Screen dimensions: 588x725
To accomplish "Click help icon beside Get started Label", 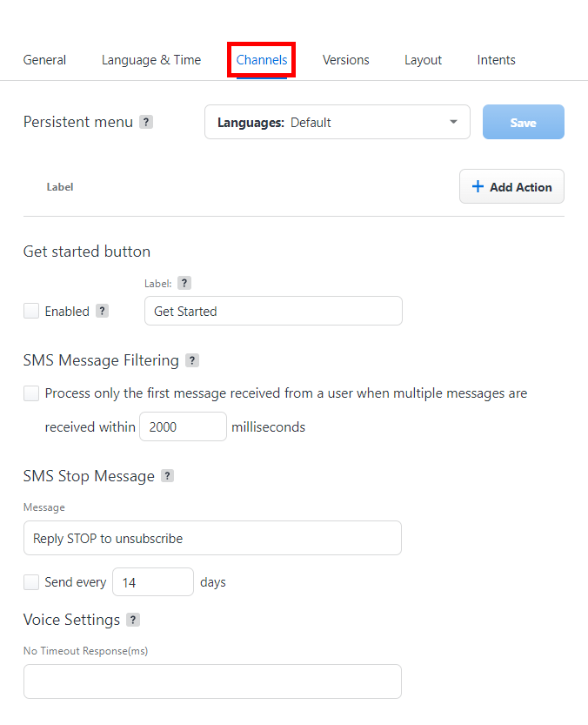I will tap(184, 283).
